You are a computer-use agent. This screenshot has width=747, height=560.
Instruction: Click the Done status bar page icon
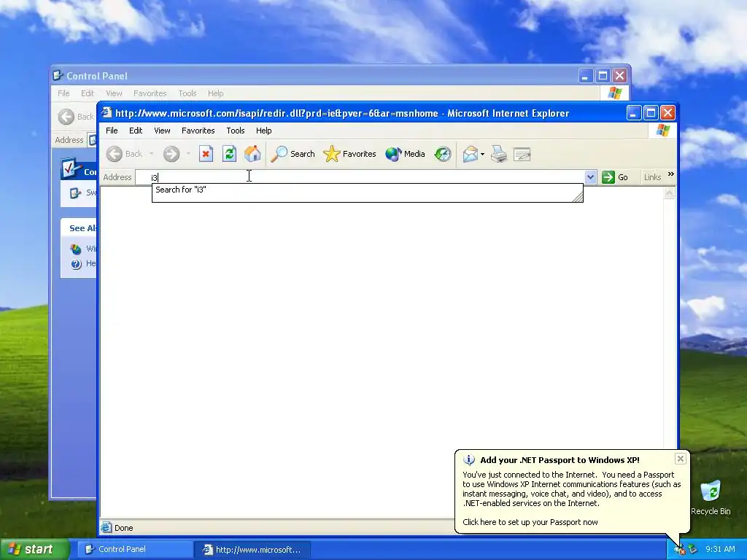click(107, 527)
